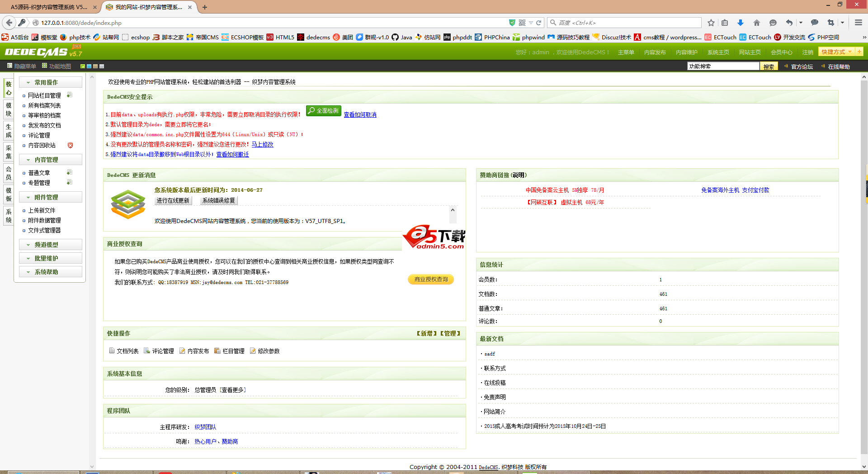Click the 评论管理 icon in 快捷操作
The height and width of the screenshot is (474, 868).
[x=147, y=351]
